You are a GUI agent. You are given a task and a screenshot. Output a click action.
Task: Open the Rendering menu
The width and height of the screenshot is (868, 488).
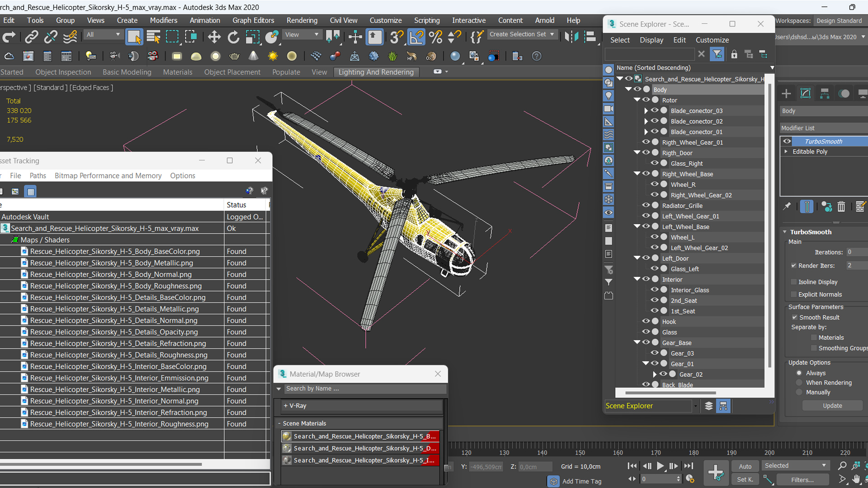[302, 20]
